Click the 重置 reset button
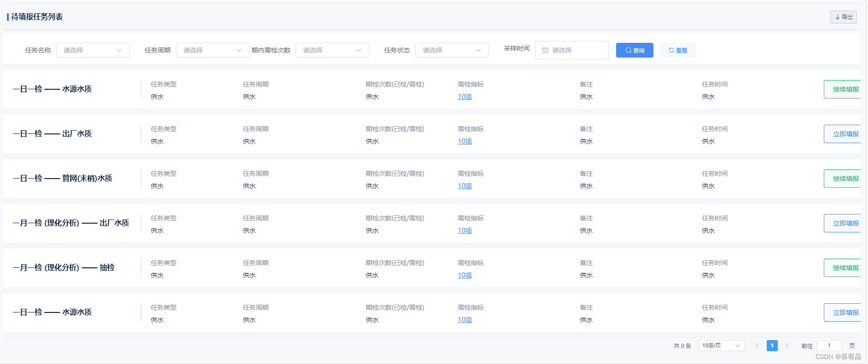This screenshot has height=364, width=868. click(677, 50)
